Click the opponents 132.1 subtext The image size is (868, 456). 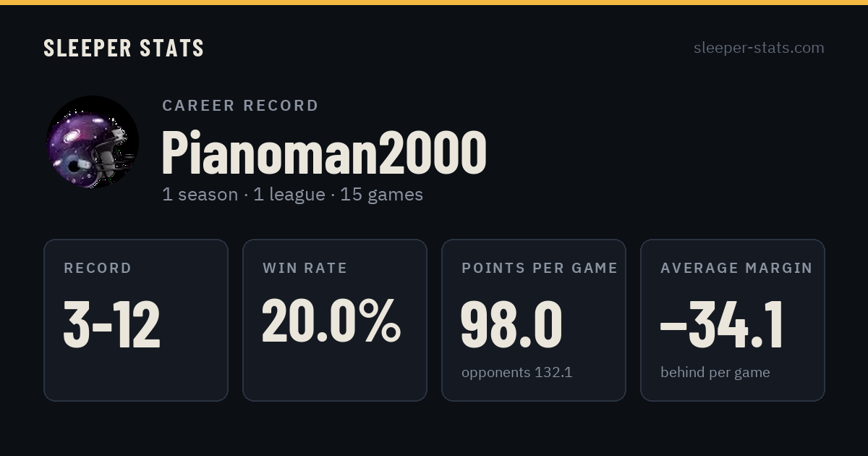click(516, 373)
